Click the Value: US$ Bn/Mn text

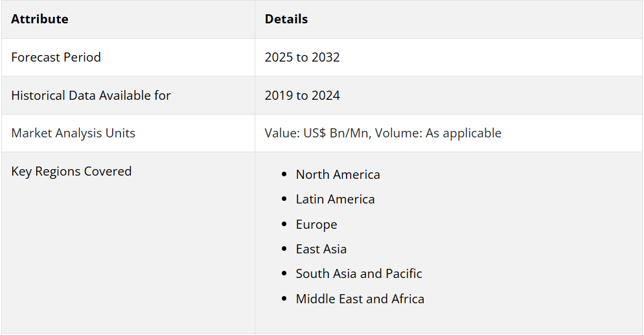[317, 133]
